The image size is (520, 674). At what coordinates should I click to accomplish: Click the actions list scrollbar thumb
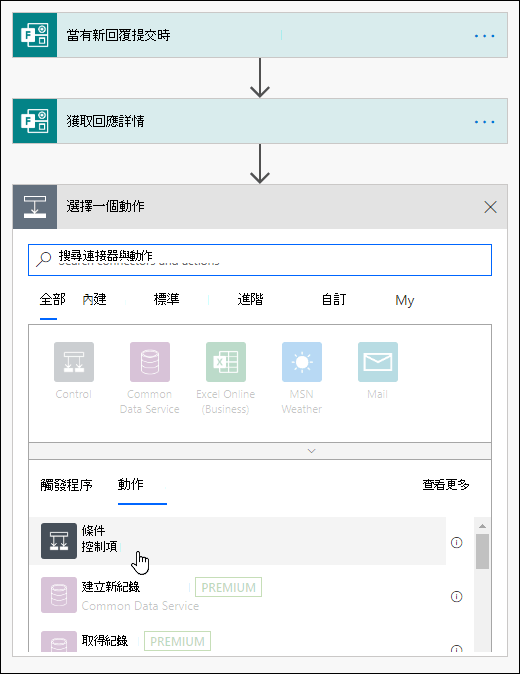(x=483, y=551)
